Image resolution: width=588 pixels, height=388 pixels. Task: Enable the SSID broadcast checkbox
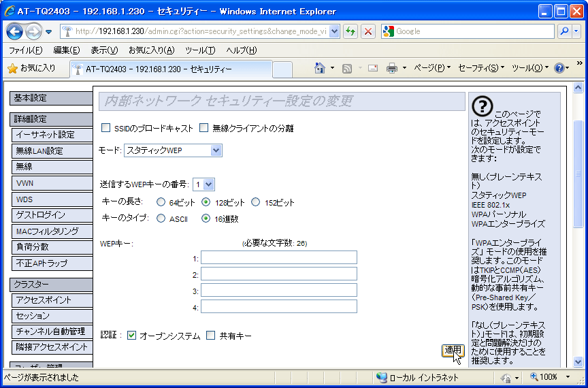[x=105, y=128]
